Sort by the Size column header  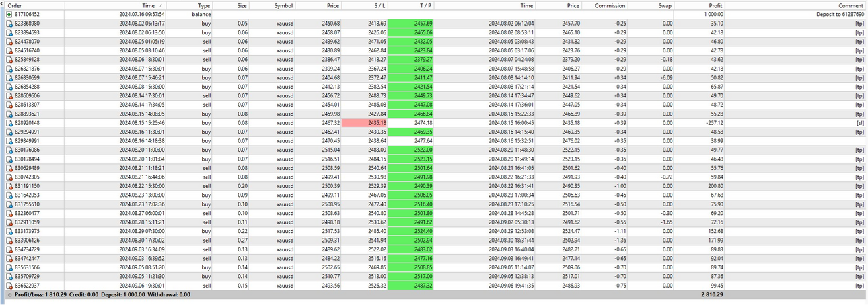pos(231,5)
